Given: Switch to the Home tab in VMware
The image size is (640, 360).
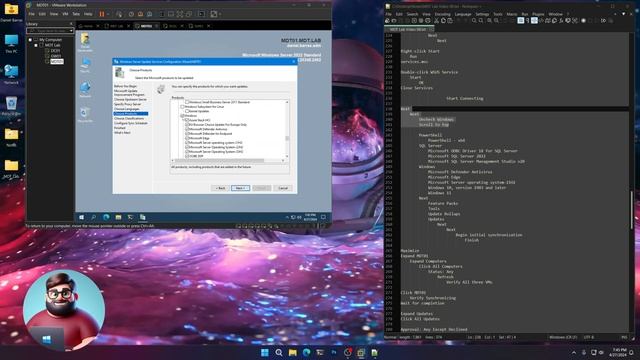Looking at the screenshot, I should click(88, 26).
